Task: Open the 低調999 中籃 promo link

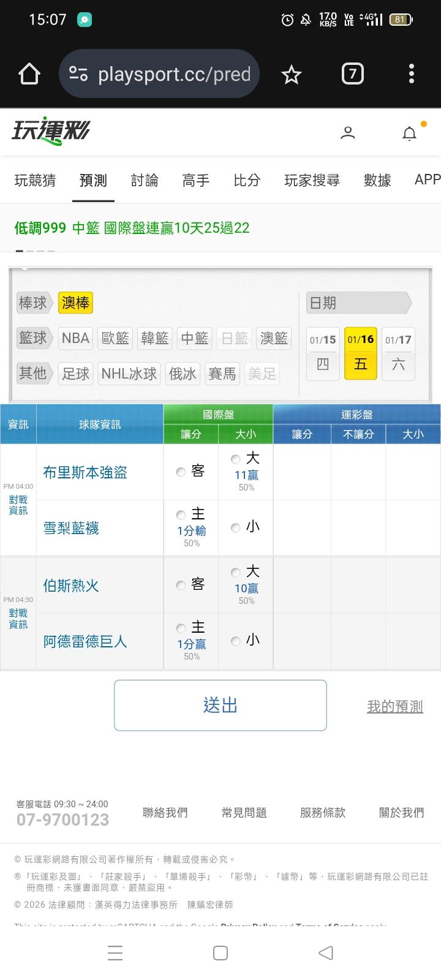Action: (x=132, y=228)
